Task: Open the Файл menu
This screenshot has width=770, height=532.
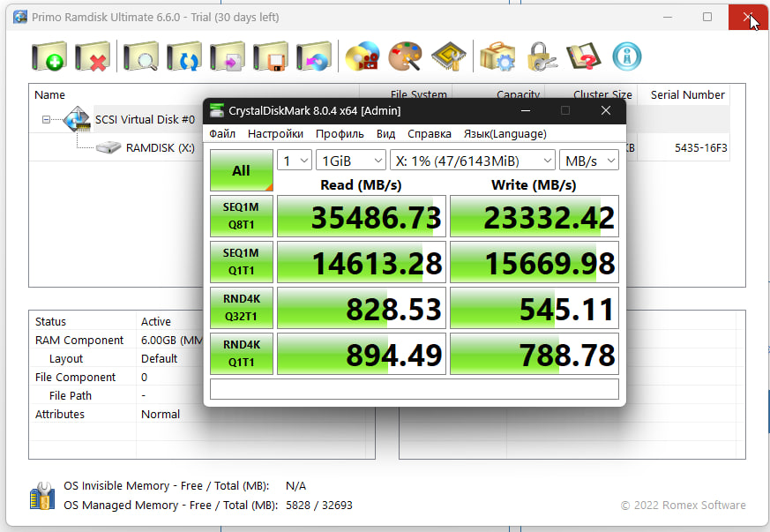Action: point(222,133)
